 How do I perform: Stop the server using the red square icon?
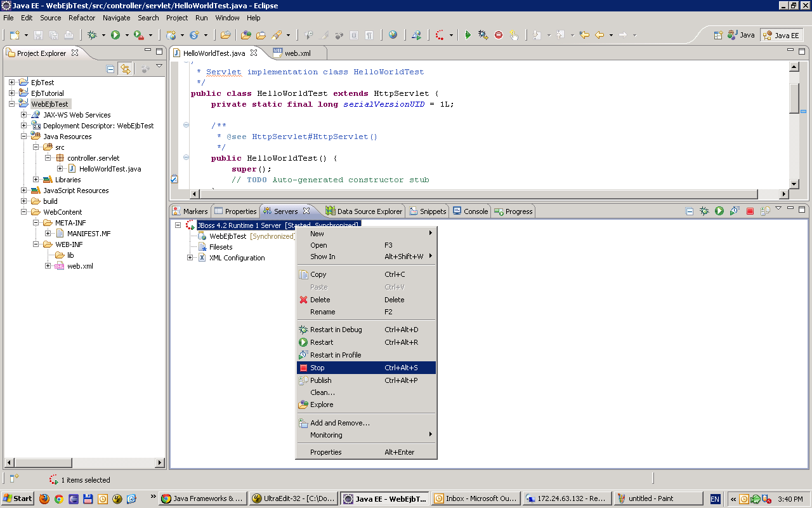[x=750, y=210]
